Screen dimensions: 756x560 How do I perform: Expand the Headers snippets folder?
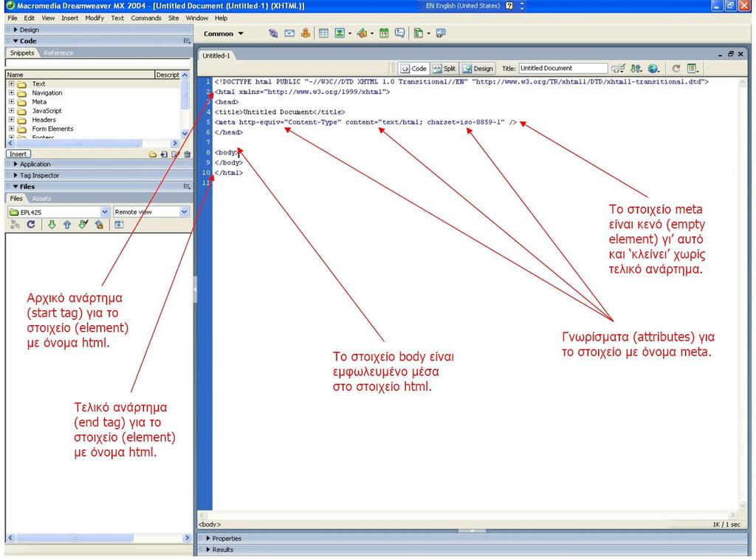(x=12, y=120)
